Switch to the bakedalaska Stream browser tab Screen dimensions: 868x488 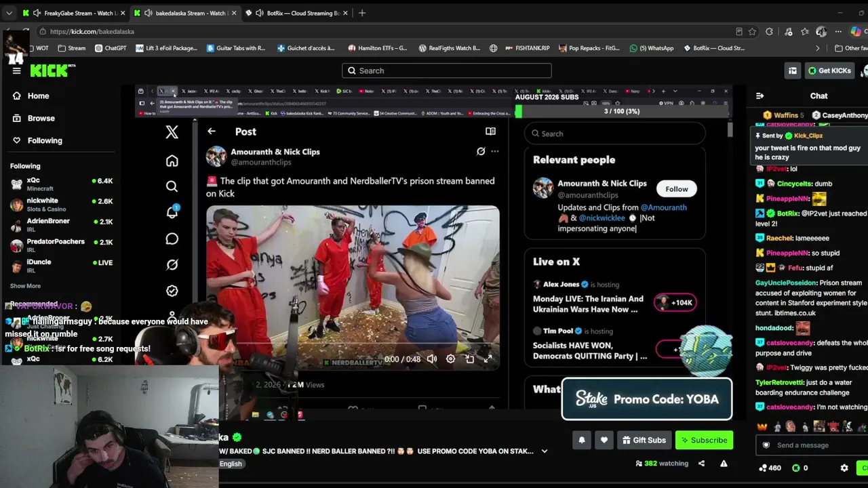click(x=185, y=13)
